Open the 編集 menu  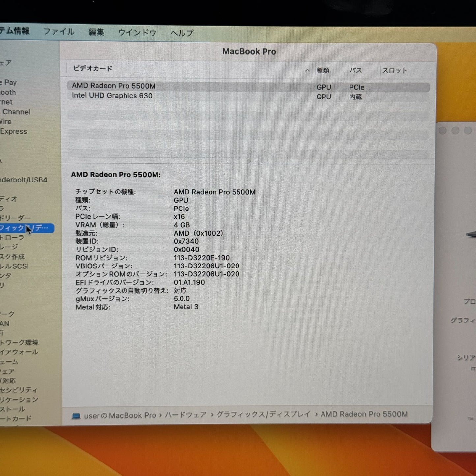tap(96, 32)
